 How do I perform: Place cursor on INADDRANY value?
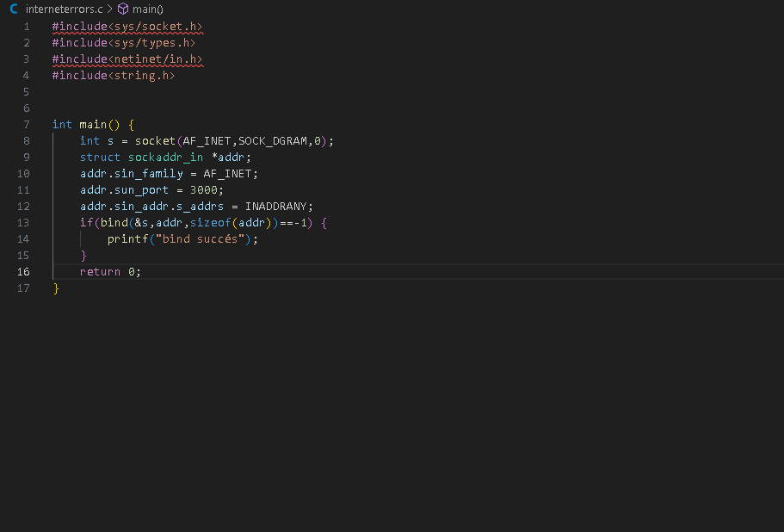(x=279, y=206)
